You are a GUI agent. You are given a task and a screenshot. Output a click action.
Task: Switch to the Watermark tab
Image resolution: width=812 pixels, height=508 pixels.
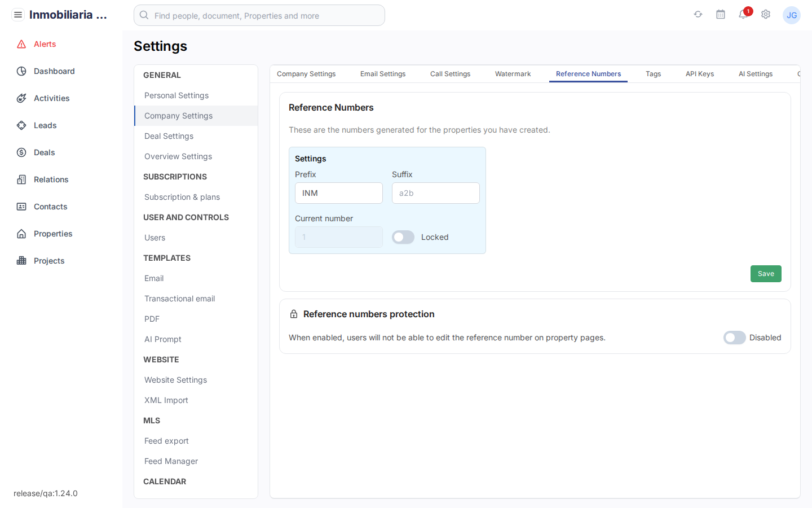[x=513, y=73]
